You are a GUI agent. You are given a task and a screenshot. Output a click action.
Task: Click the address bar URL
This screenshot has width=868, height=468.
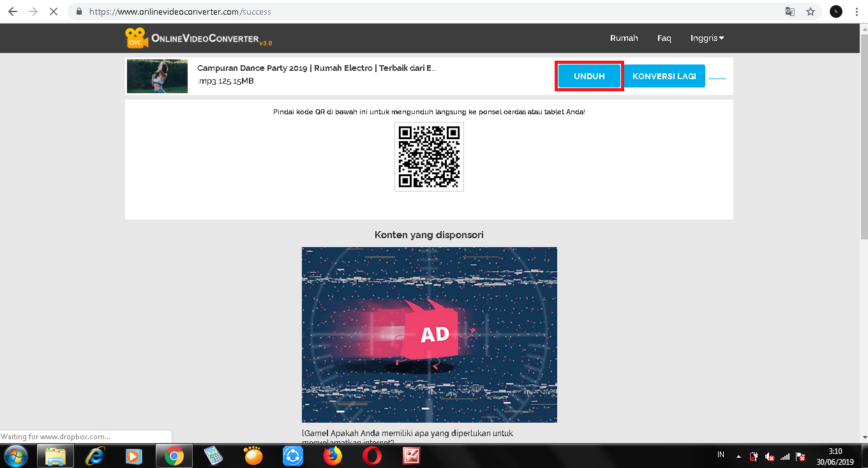coord(180,11)
